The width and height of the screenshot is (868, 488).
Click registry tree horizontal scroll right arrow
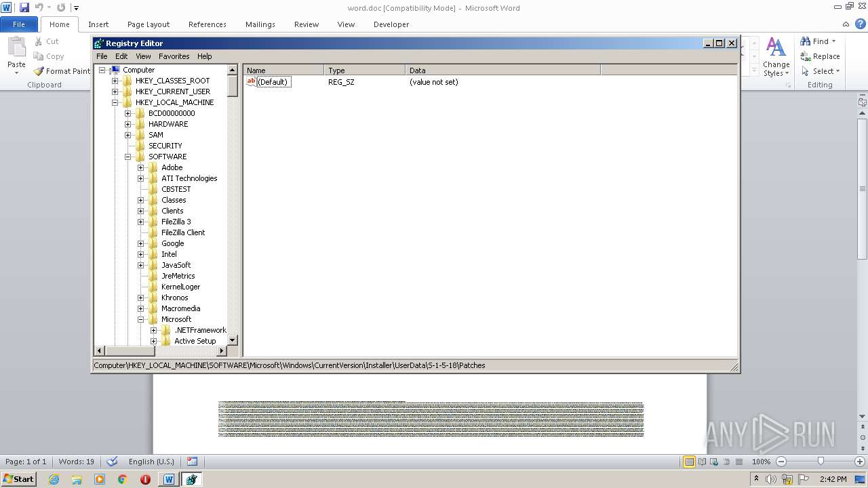pyautogui.click(x=221, y=350)
